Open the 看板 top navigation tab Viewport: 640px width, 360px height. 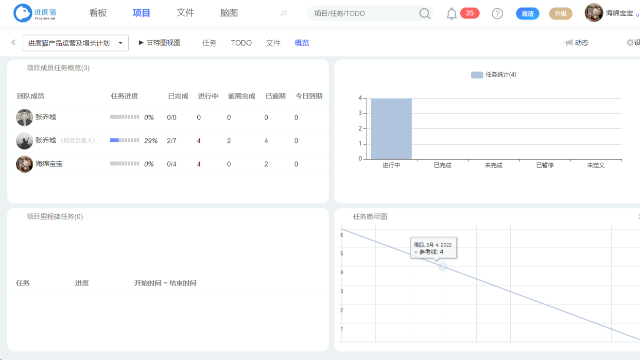[98, 13]
